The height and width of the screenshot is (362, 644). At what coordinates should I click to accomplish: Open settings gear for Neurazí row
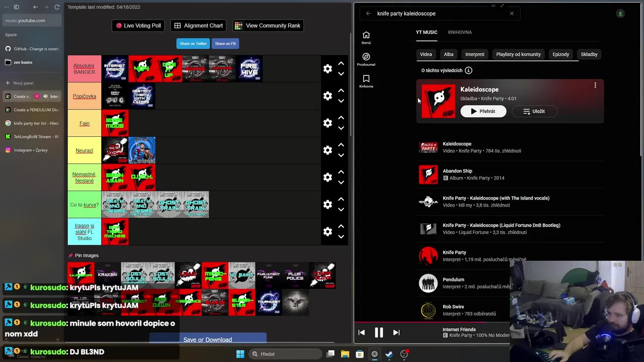(x=328, y=150)
